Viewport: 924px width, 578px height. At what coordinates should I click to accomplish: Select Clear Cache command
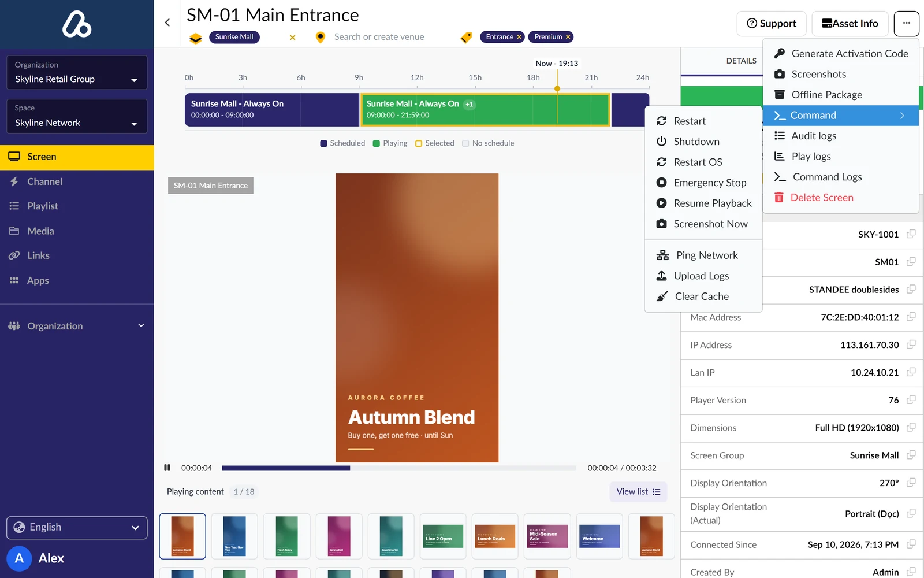703,296
